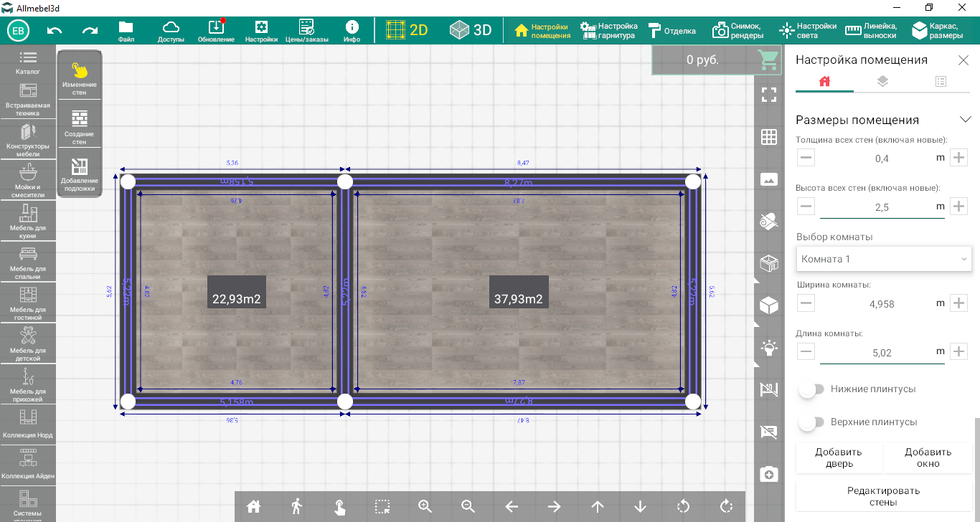Image resolution: width=980 pixels, height=522 pixels.
Task: Open Мебель для гостиной category
Action: pos(28,304)
